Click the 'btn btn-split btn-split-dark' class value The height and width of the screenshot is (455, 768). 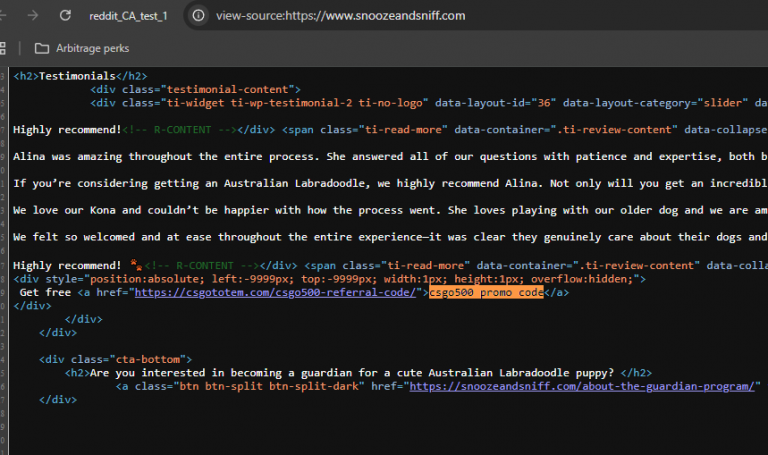coord(269,386)
